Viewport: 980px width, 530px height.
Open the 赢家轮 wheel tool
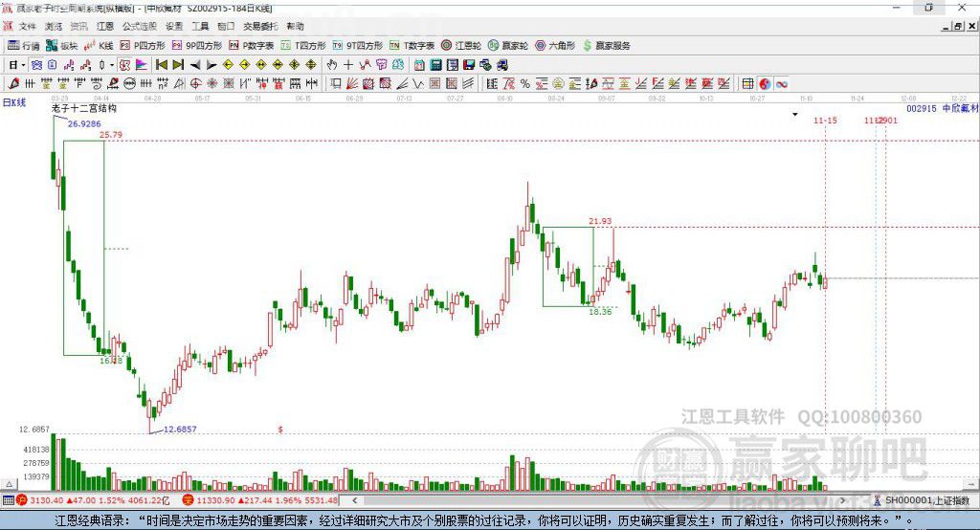coord(508,46)
